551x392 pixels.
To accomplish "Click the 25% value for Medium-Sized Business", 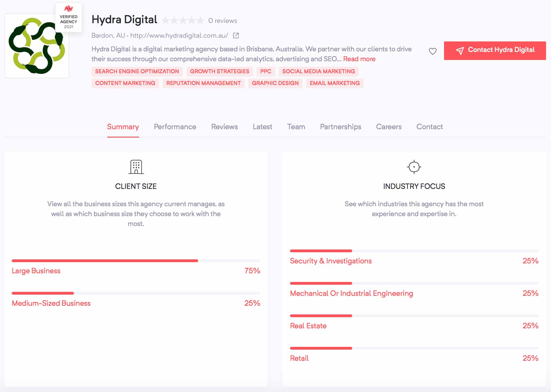I will [x=252, y=303].
